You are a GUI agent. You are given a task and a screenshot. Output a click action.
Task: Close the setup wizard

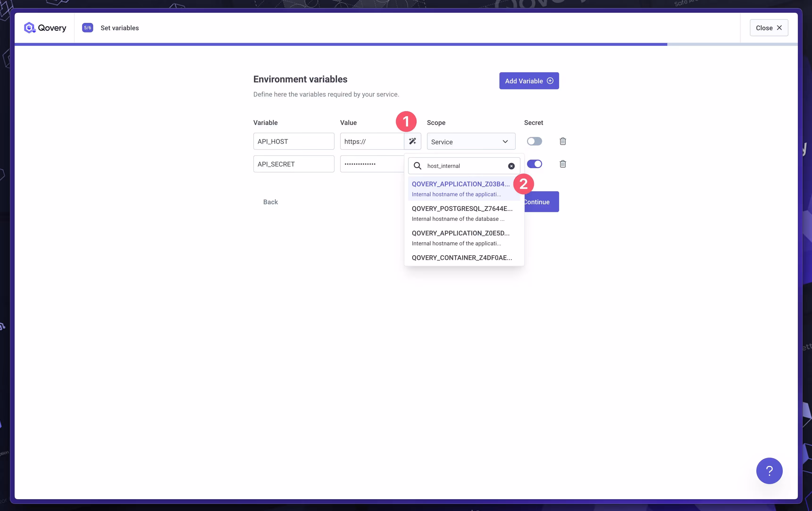769,28
